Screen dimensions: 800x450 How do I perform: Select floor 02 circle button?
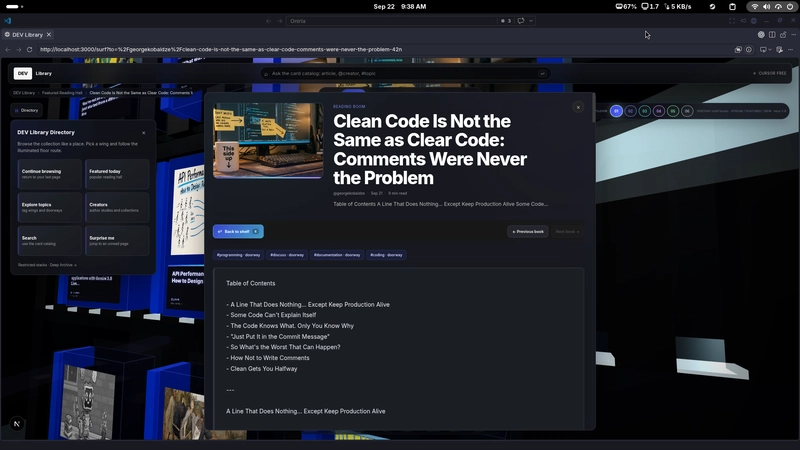click(631, 111)
